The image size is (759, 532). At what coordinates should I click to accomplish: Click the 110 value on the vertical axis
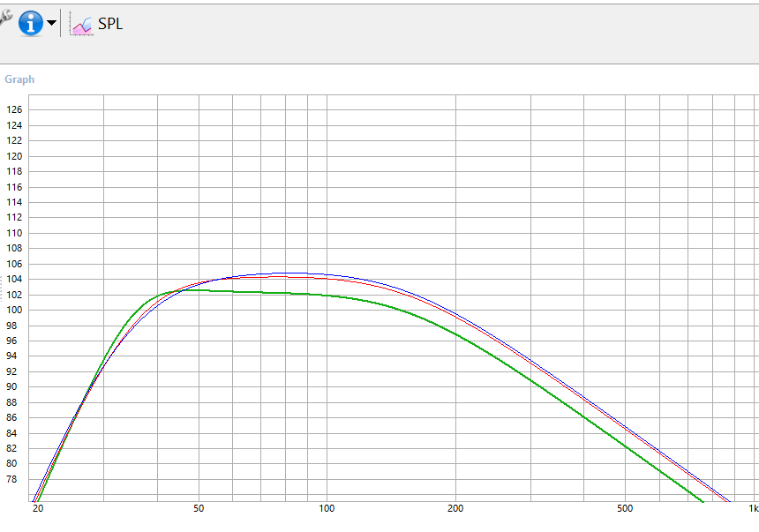[14, 233]
